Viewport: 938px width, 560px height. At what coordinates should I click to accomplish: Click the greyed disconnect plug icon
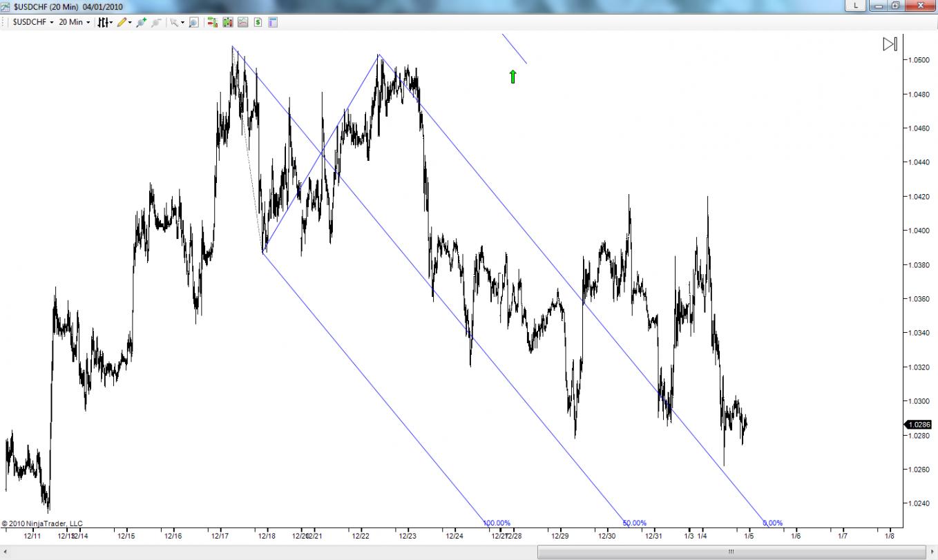point(156,22)
